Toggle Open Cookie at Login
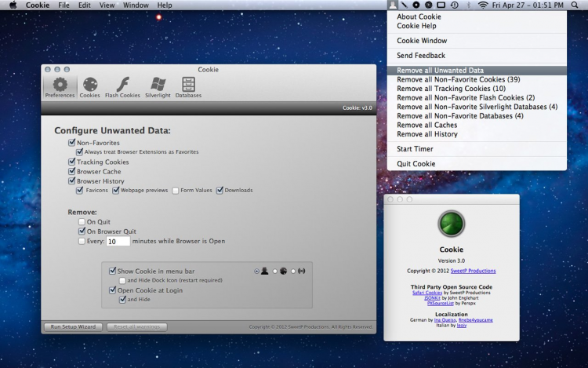This screenshot has width=588, height=368. pos(112,290)
